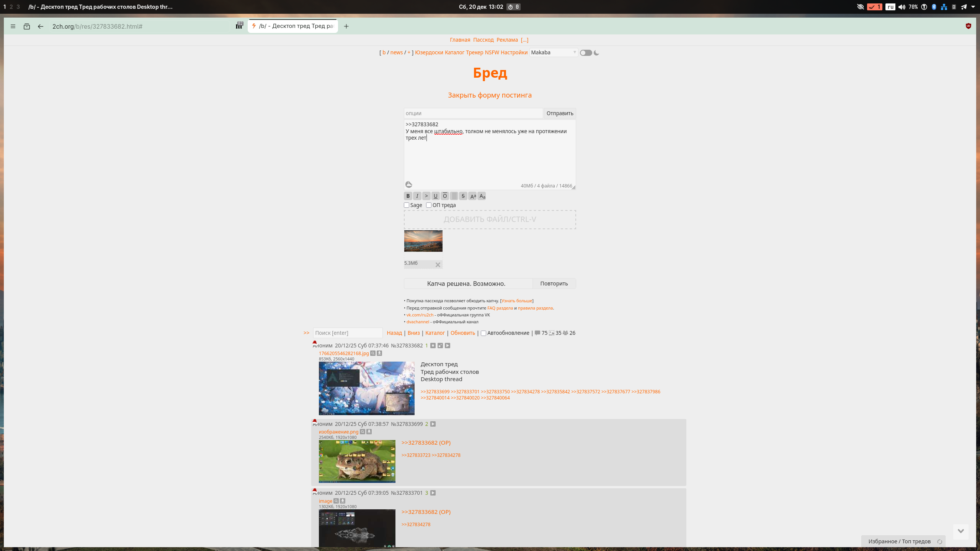Open the Makaba style dropdown
The height and width of the screenshot is (551, 980).
553,52
